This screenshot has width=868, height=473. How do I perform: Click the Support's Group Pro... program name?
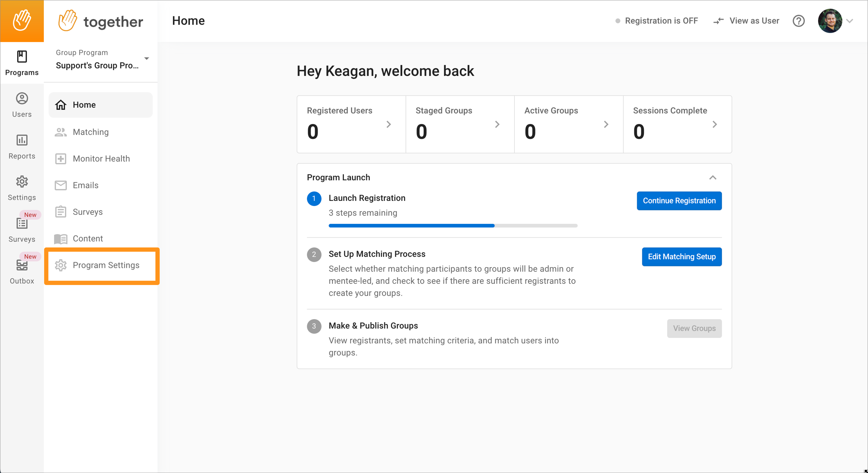[x=97, y=65]
